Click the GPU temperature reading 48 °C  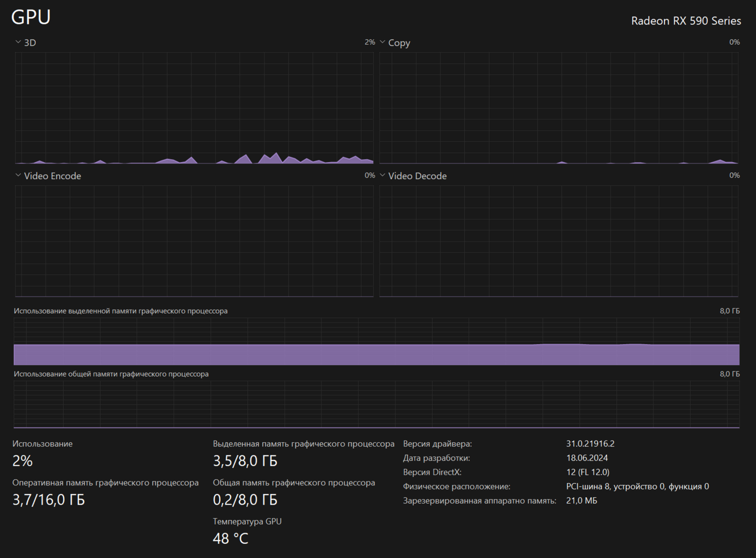pos(230,538)
